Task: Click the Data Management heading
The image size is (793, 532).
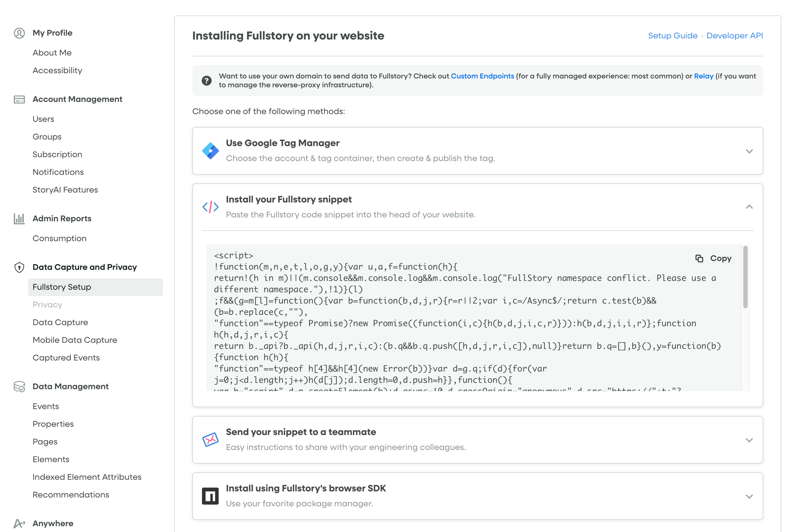Action: (x=70, y=386)
